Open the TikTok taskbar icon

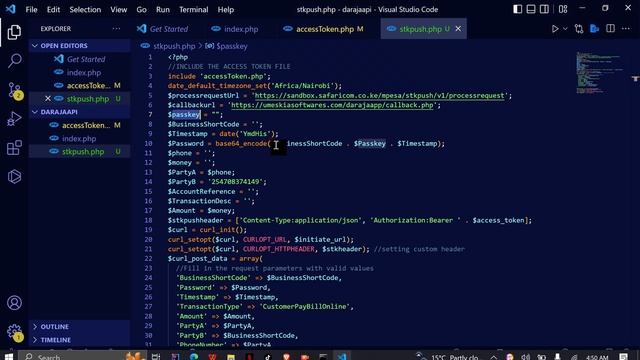coord(268,357)
